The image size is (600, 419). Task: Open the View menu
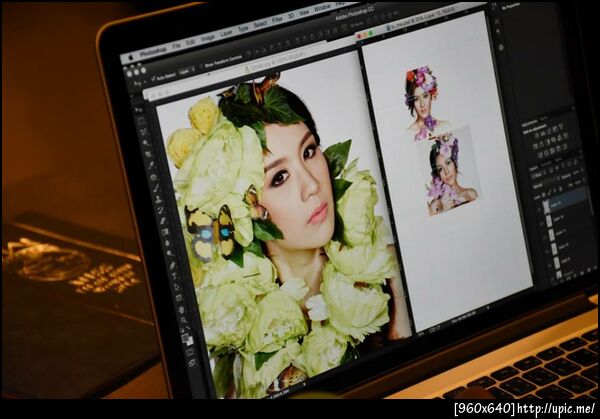[304, 13]
